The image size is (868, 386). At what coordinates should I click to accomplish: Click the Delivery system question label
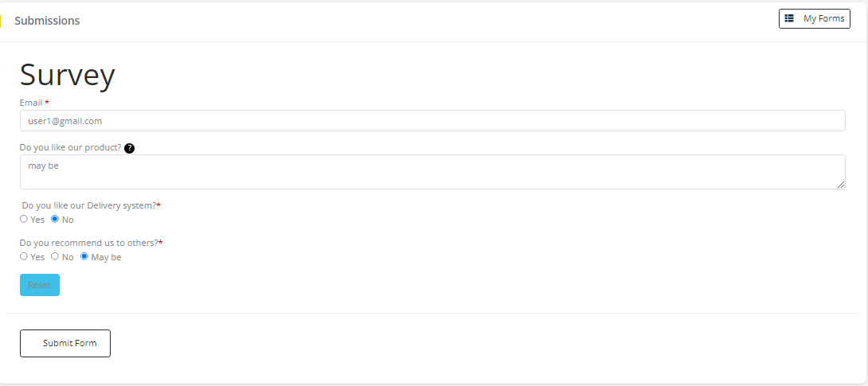click(x=89, y=205)
